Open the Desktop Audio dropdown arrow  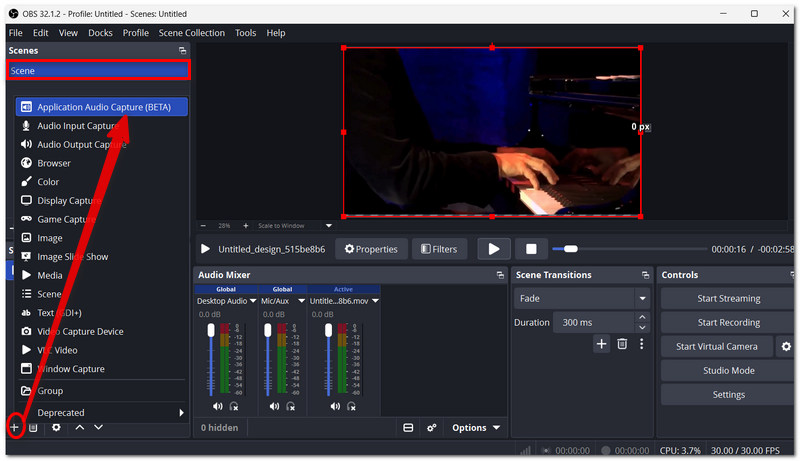click(253, 301)
